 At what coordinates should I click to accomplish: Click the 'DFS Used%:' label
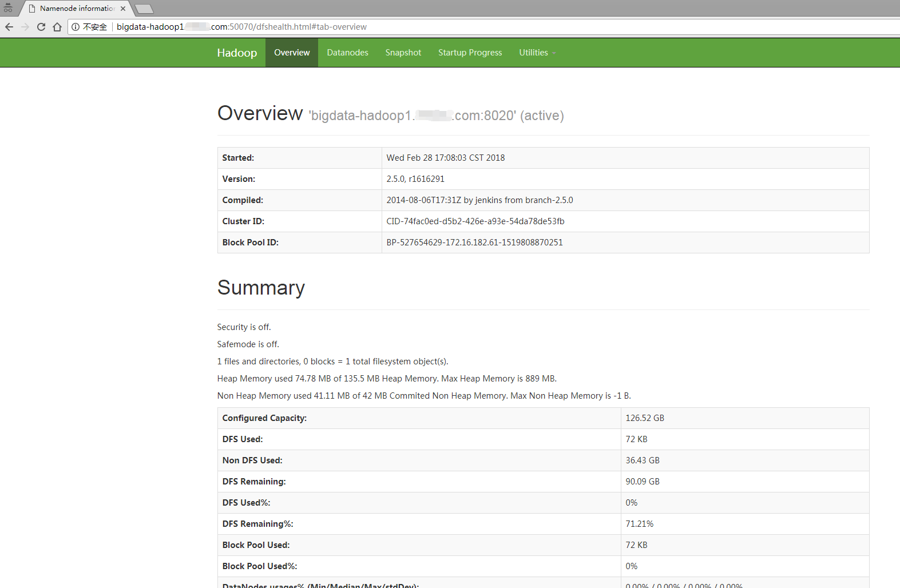click(246, 503)
